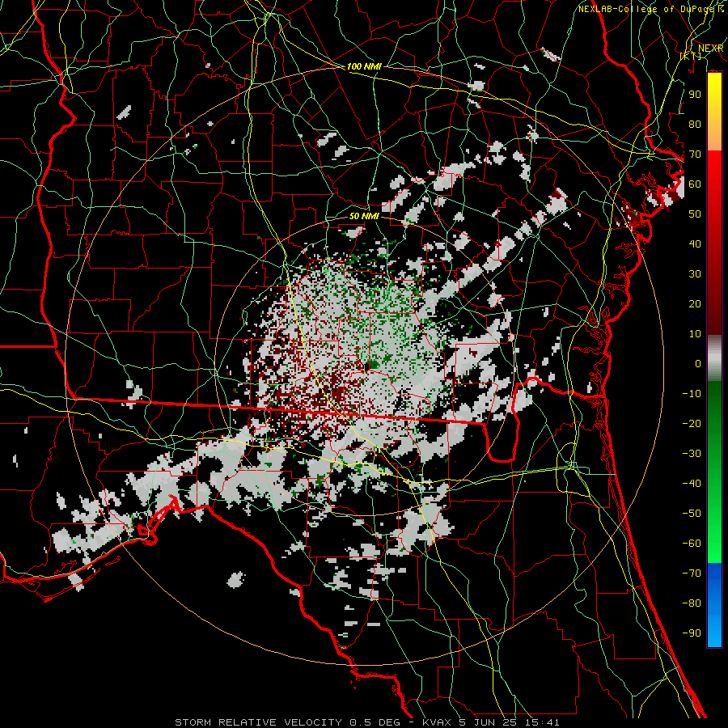Click the -20 value on the velocity scale
This screenshot has height=728, width=728.
pyautogui.click(x=692, y=424)
